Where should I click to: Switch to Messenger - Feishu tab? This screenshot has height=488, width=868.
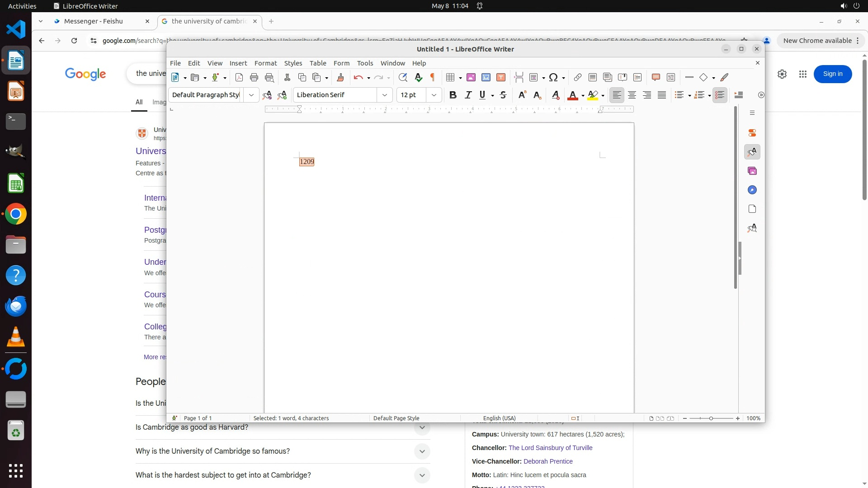94,21
